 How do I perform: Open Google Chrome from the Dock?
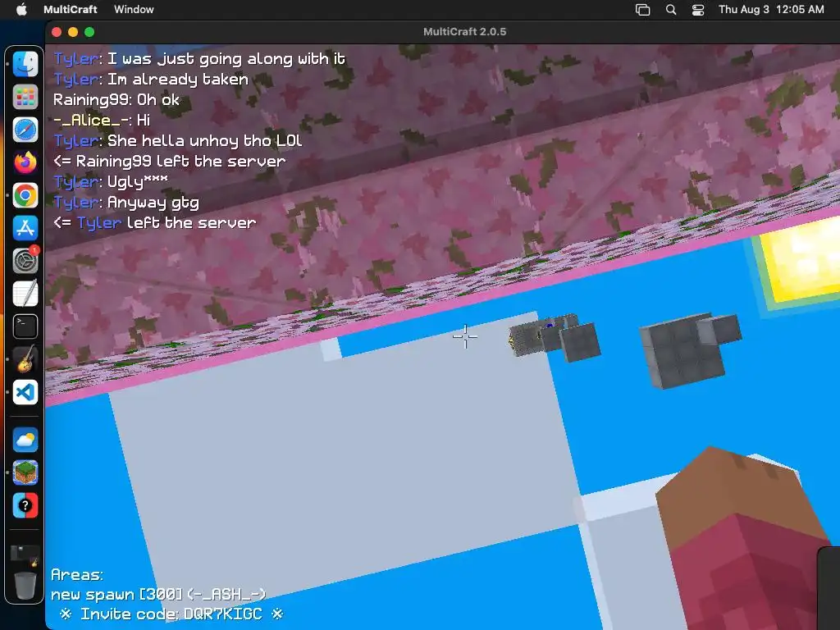(x=25, y=195)
